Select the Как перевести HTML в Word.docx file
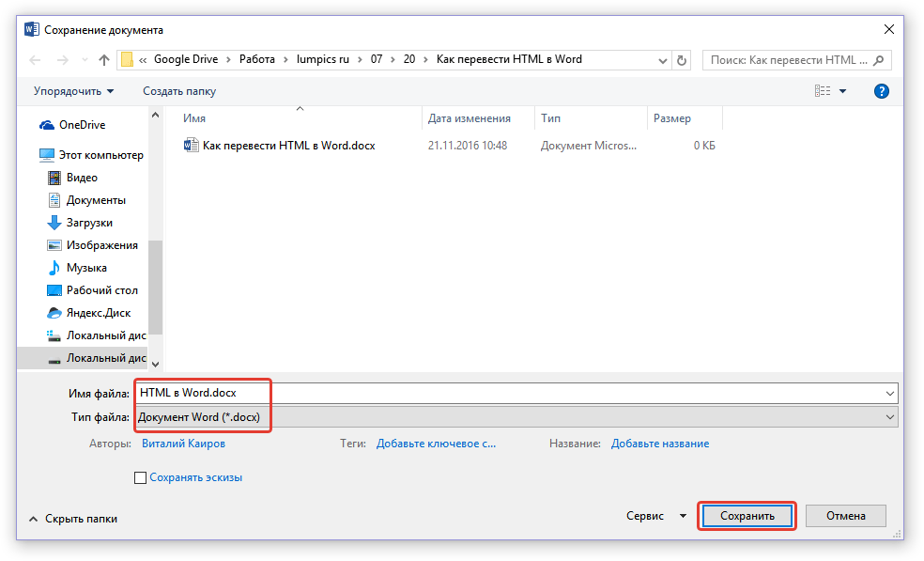This screenshot has width=924, height=561. click(x=288, y=146)
